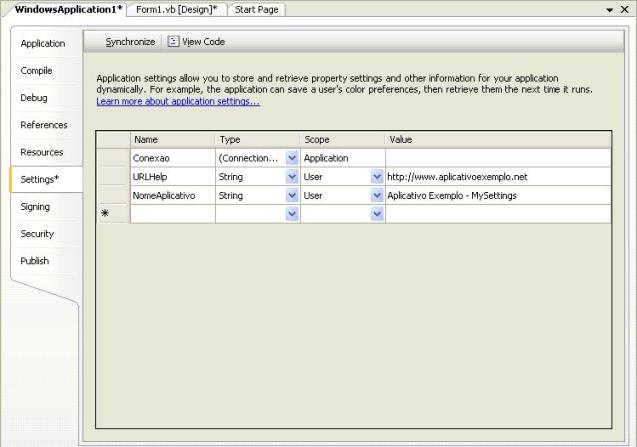
Task: Open Scope dropdown for NomeAplicativo row
Action: (x=377, y=196)
